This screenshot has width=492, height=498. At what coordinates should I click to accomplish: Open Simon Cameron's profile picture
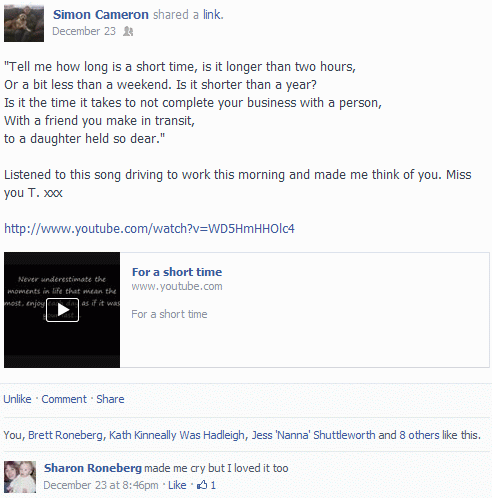point(24,23)
